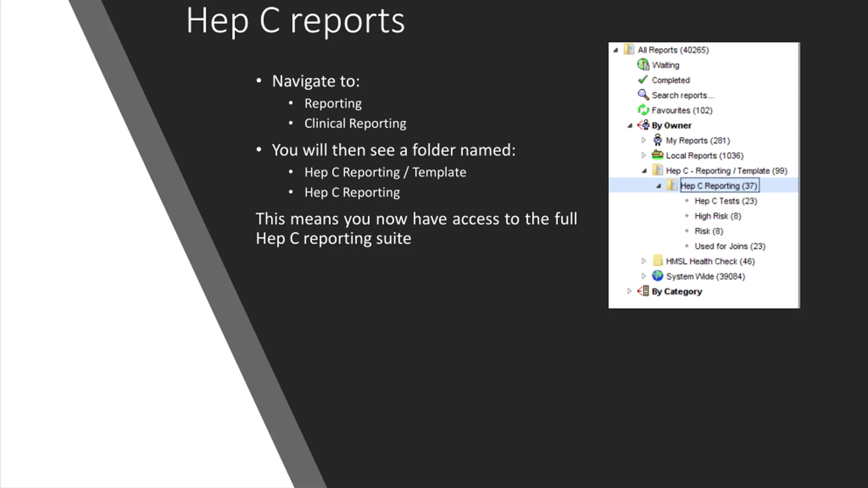Image resolution: width=868 pixels, height=488 pixels.
Task: Click the Search reports magnifier icon
Action: 643,95
